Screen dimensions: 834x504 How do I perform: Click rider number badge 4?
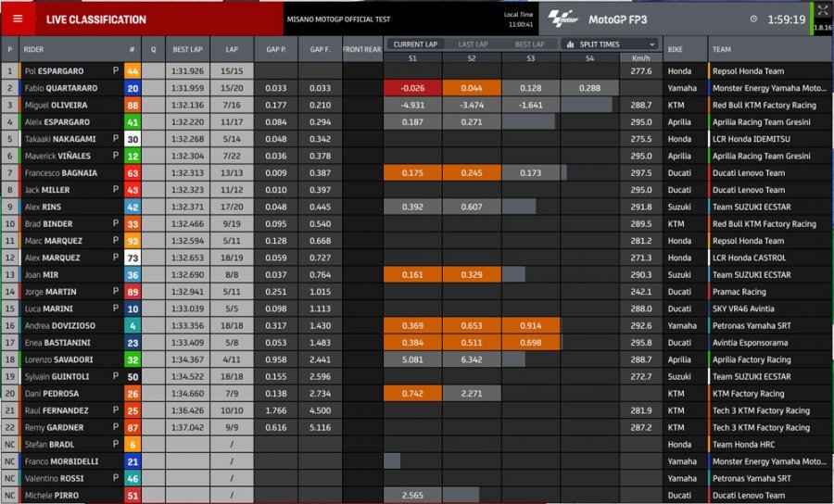pyautogui.click(x=133, y=326)
